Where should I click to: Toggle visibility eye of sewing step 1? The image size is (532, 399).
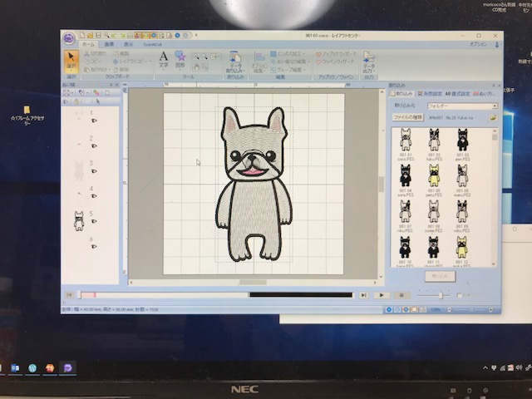tap(94, 121)
